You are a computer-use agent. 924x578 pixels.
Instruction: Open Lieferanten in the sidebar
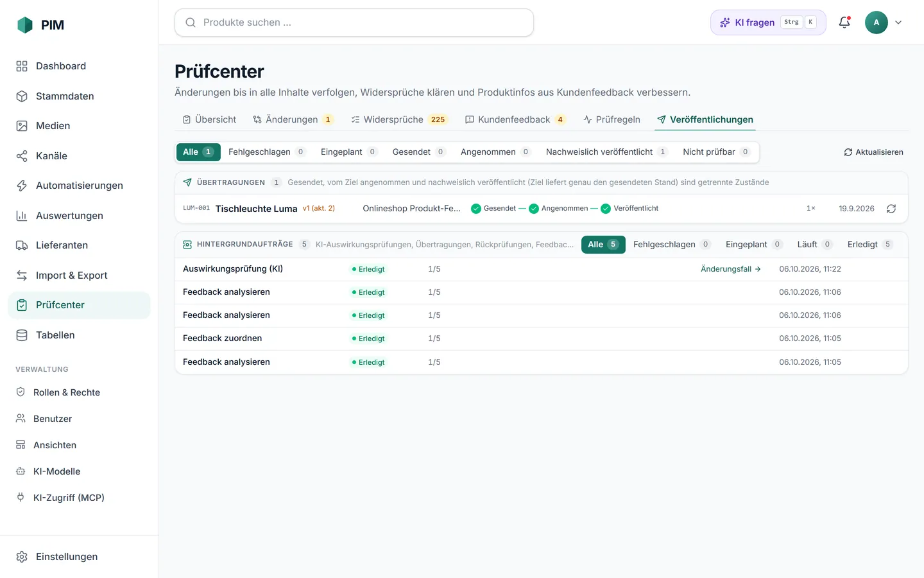(79, 245)
